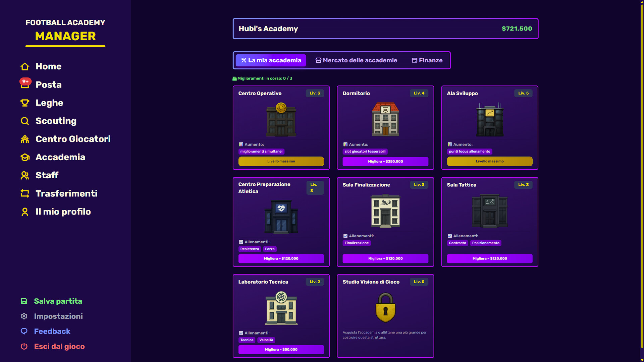Click the $721,500 balance amount

pyautogui.click(x=517, y=29)
